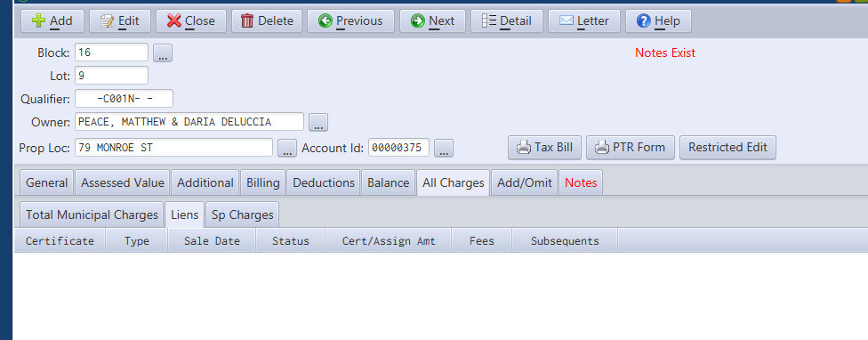
Task: Click the Block input field
Action: (x=112, y=53)
